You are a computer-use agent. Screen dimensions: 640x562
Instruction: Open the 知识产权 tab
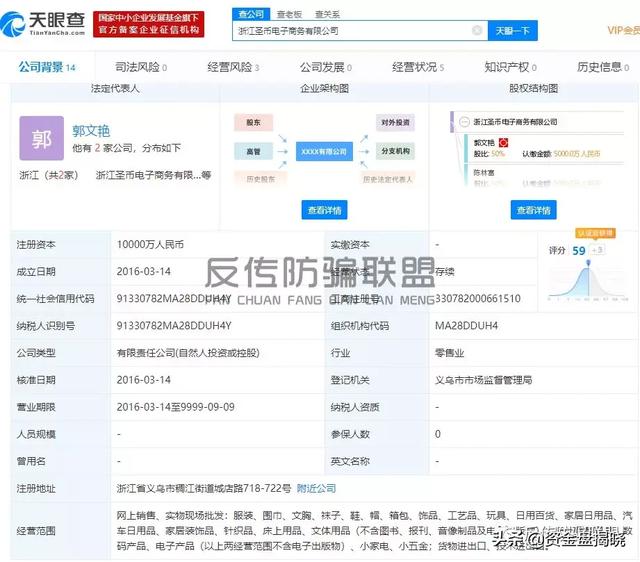[511, 67]
